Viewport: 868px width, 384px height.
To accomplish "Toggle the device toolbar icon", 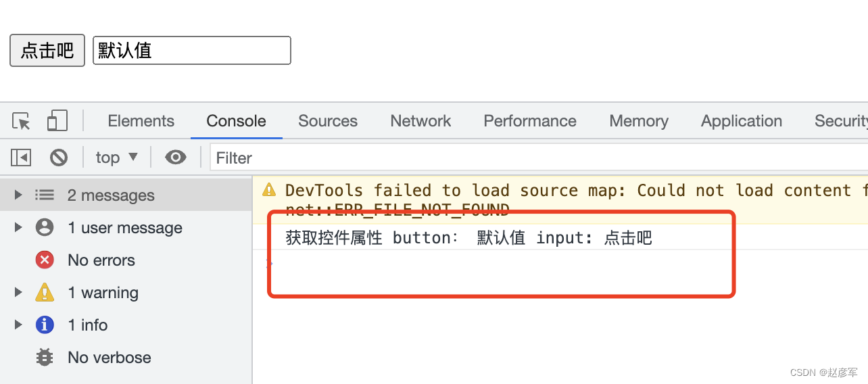I will point(57,122).
